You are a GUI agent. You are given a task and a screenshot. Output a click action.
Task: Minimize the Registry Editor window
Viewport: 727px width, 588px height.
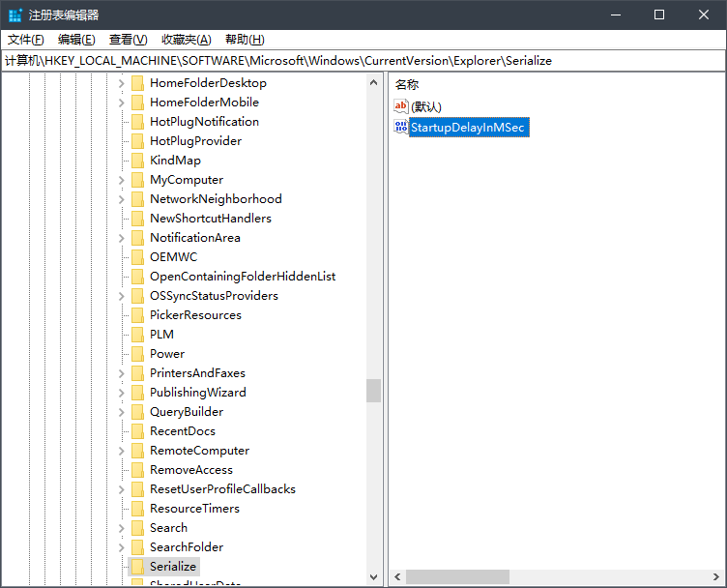616,15
